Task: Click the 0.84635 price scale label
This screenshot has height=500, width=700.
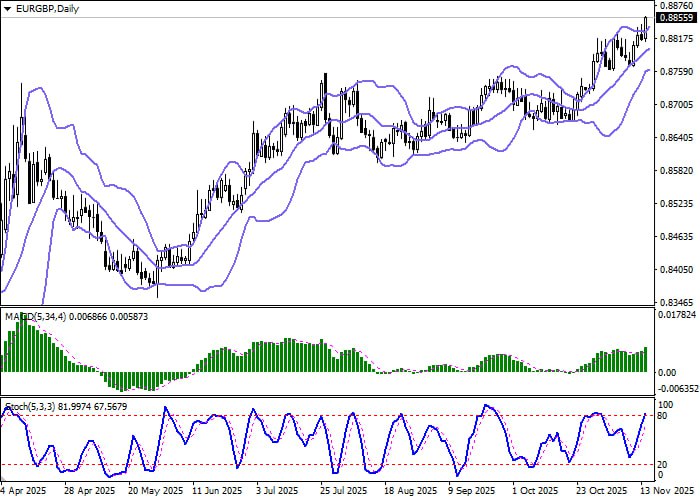Action: click(x=677, y=237)
